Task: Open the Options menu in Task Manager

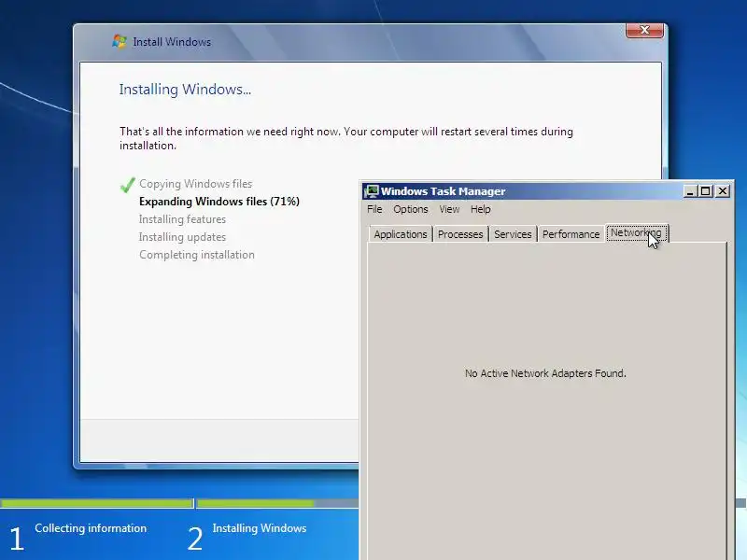Action: (x=411, y=209)
